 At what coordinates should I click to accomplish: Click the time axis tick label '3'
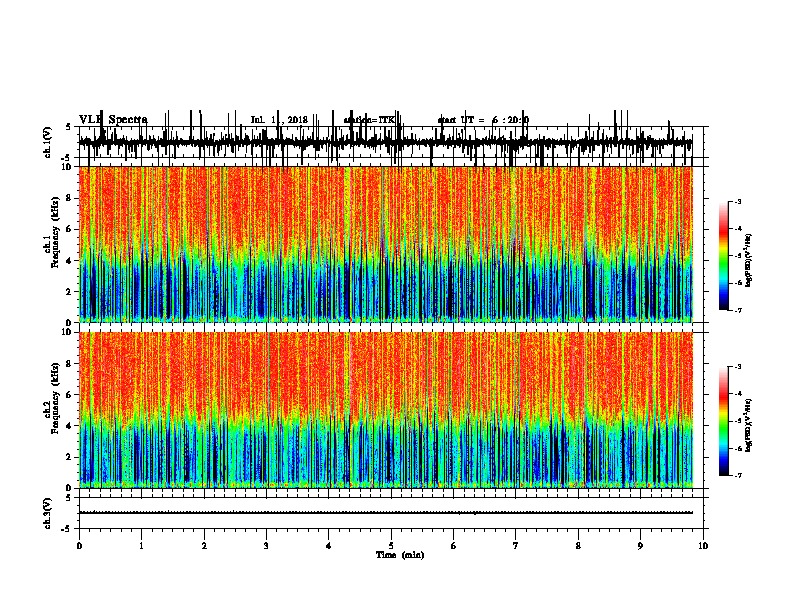coord(266,546)
